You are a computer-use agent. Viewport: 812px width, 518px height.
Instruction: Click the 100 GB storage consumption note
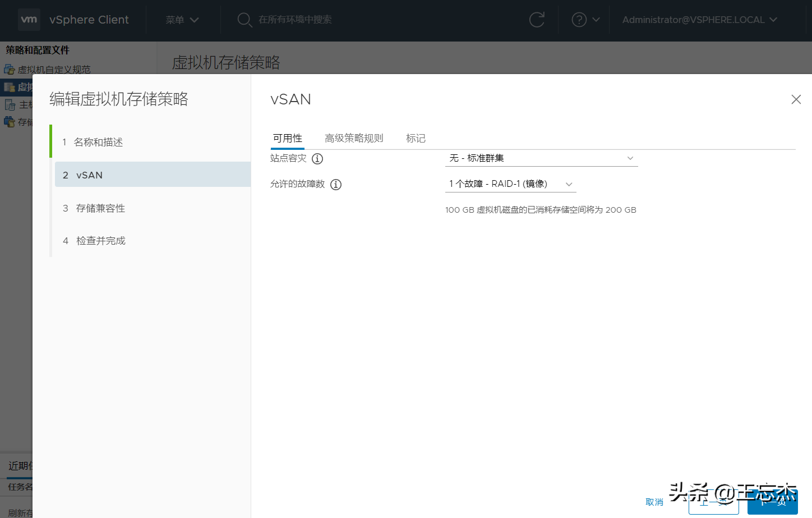pos(541,210)
